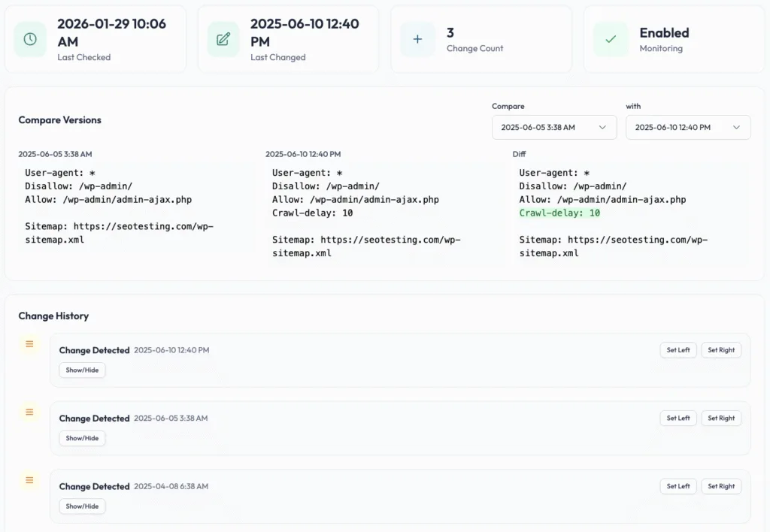The width and height of the screenshot is (770, 532).
Task: Click the orange list icon beside the 2025-06-05 change
Action: (x=29, y=412)
